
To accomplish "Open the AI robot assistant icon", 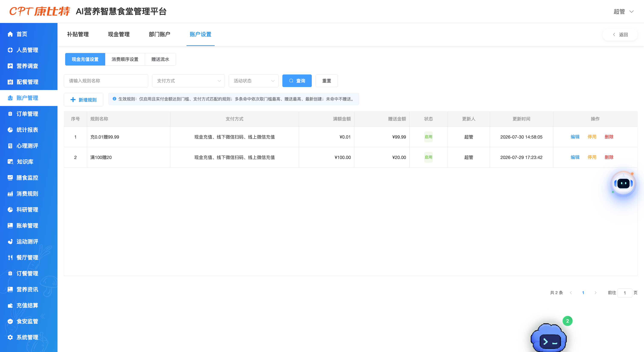I will pos(623,184).
